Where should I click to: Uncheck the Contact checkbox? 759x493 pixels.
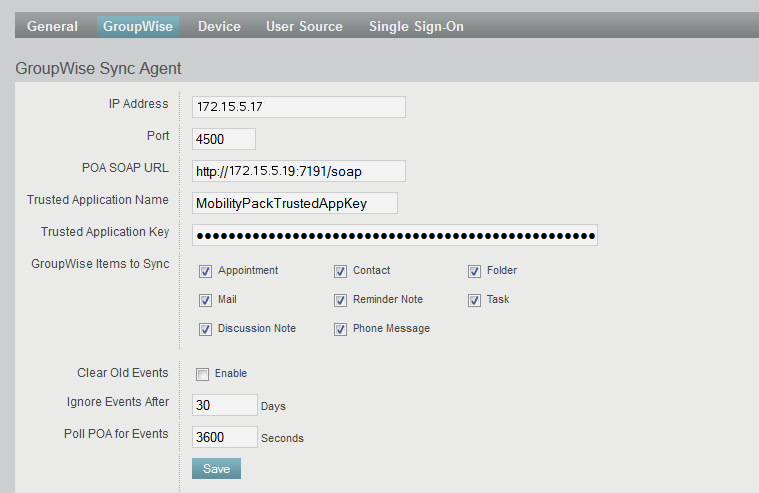[x=340, y=271]
